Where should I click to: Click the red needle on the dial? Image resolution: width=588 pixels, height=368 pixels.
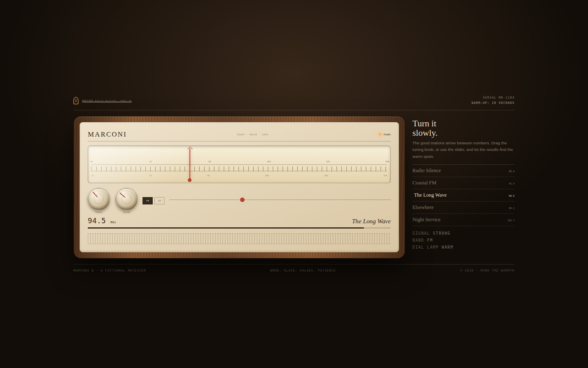pos(189,164)
